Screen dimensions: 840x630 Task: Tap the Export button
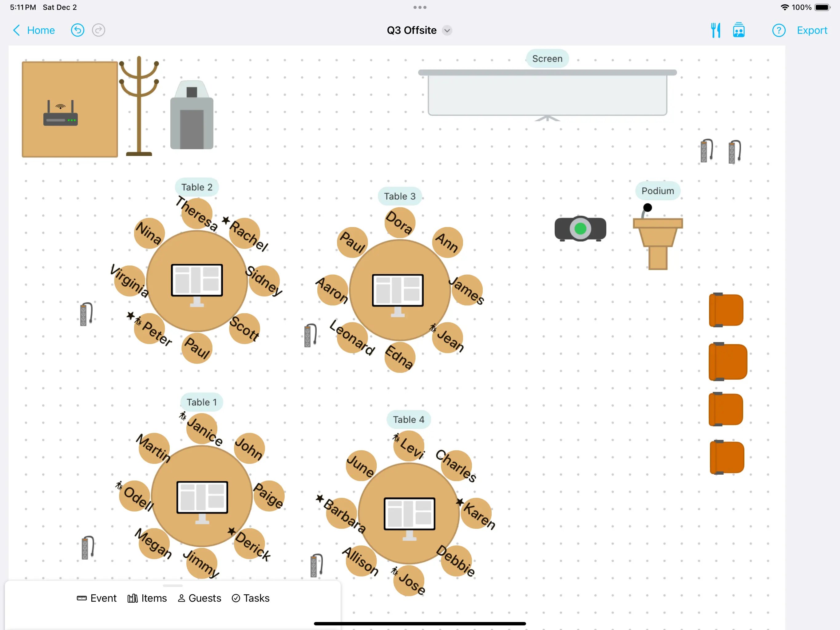pos(812,30)
